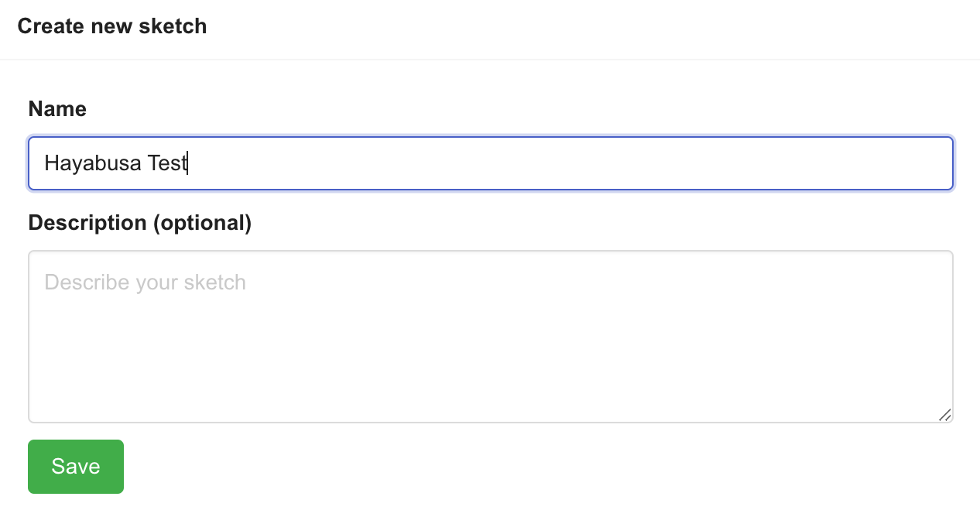Select the word sketch in the heading
This screenshot has height=517, width=980.
pos(179,26)
